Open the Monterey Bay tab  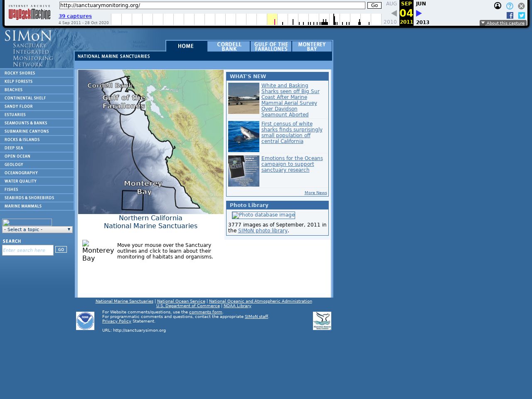tap(312, 47)
